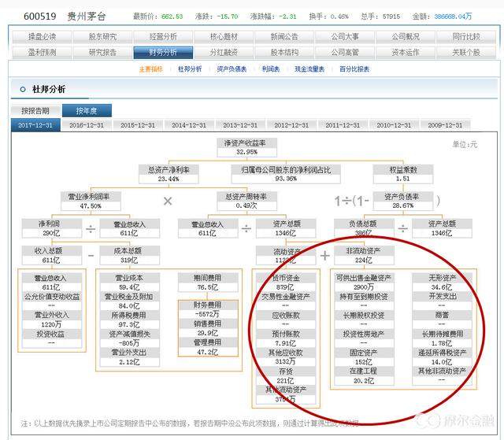
Task: Open the 现金流量表 link
Action: 309,68
